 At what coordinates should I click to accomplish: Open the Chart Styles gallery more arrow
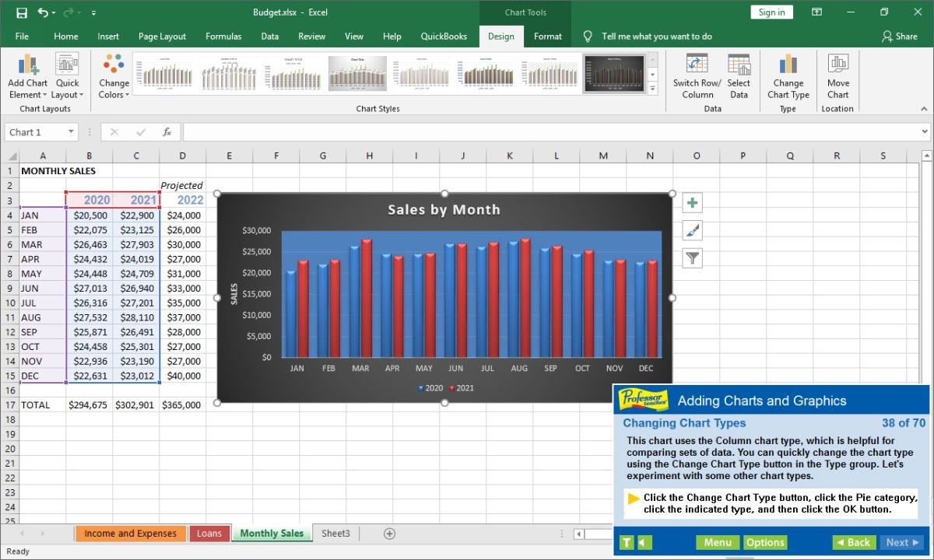(651, 87)
